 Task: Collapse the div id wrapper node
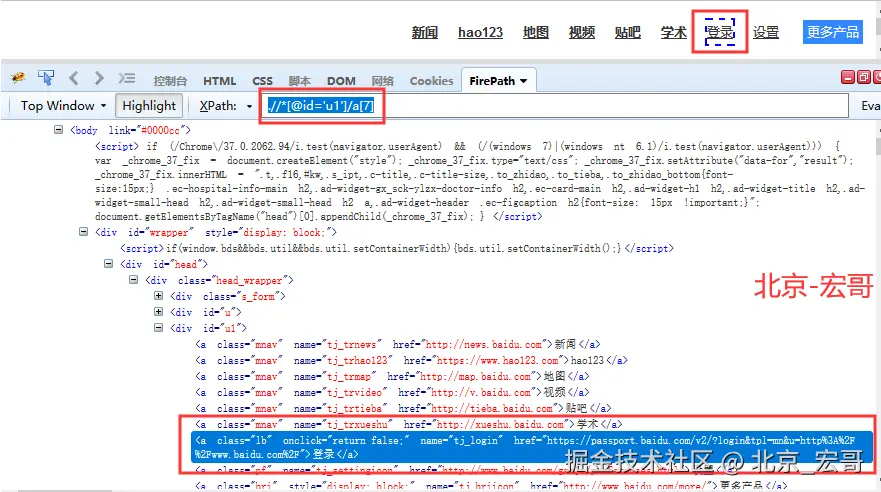83,231
